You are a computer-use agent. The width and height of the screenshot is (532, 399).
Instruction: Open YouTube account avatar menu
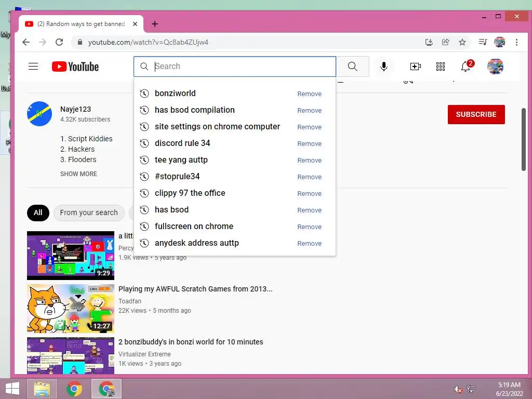coord(495,66)
